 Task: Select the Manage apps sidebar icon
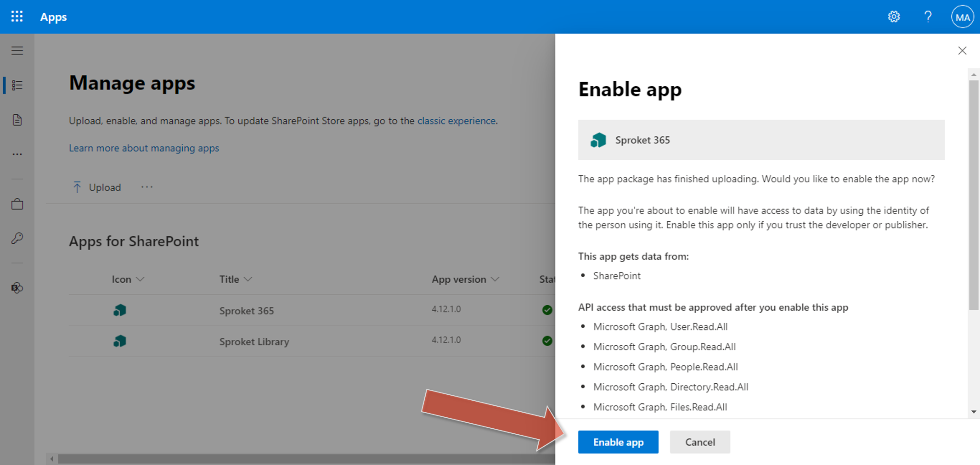click(x=17, y=85)
